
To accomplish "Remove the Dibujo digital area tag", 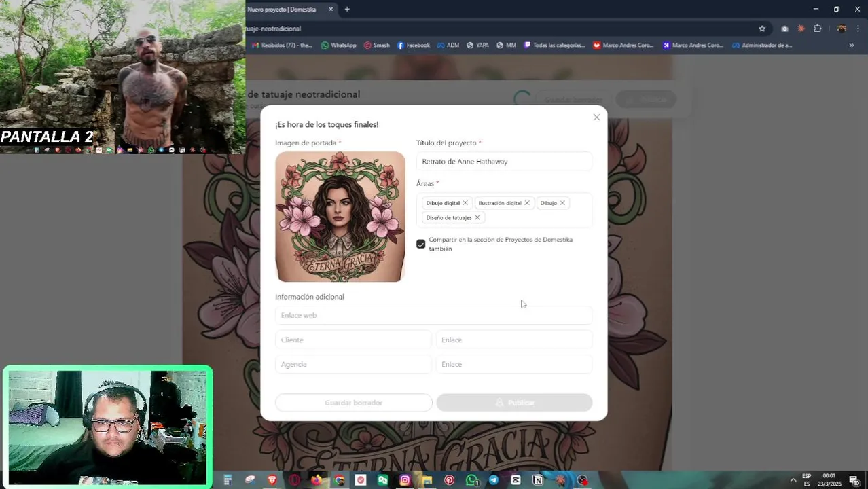I will pyautogui.click(x=465, y=203).
